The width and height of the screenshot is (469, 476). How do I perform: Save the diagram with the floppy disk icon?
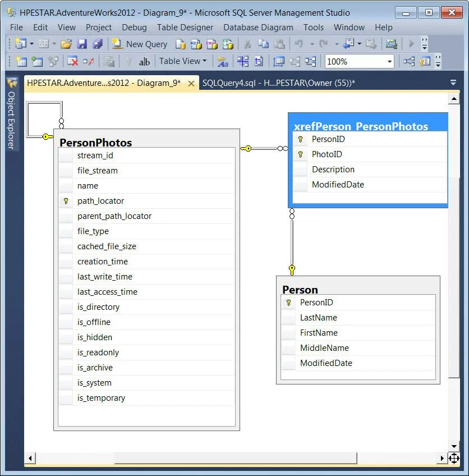81,44
